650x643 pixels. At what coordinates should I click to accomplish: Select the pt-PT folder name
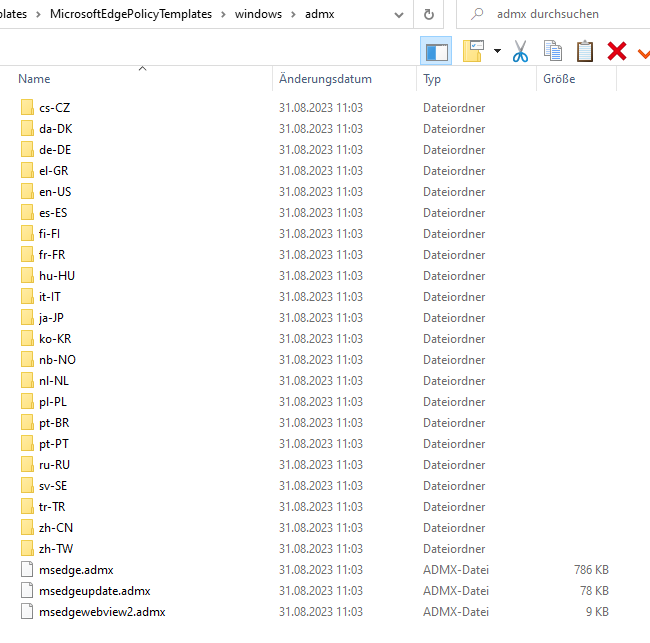pyautogui.click(x=54, y=444)
